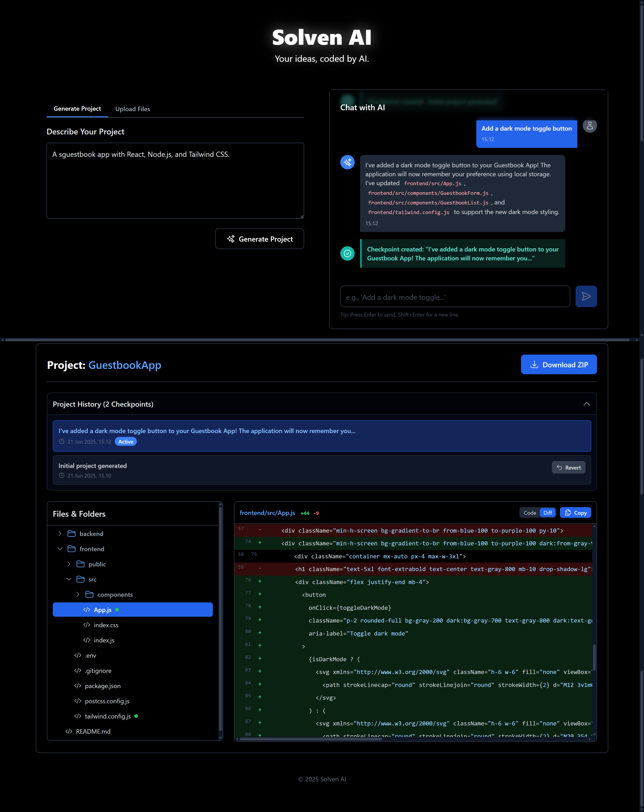The height and width of the screenshot is (812, 644).
Task: Click the frontend/src/App.js file path header
Action: tap(267, 513)
